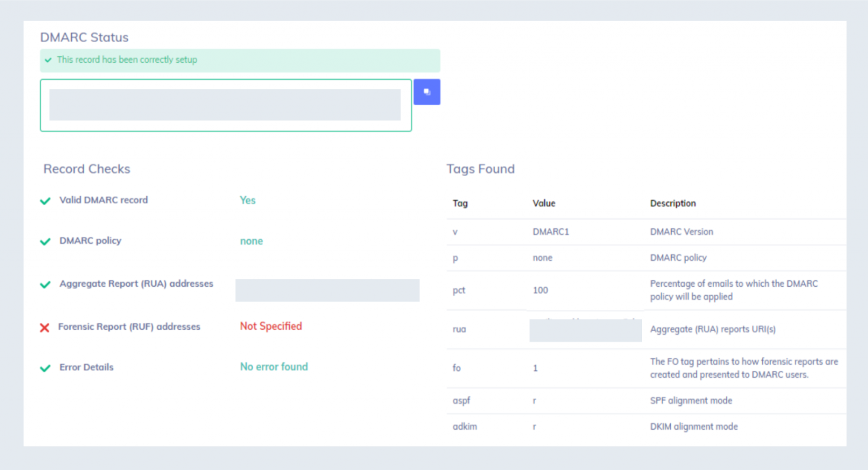Image resolution: width=868 pixels, height=470 pixels.
Task: Toggle the Not Specified status indicator
Action: click(271, 326)
